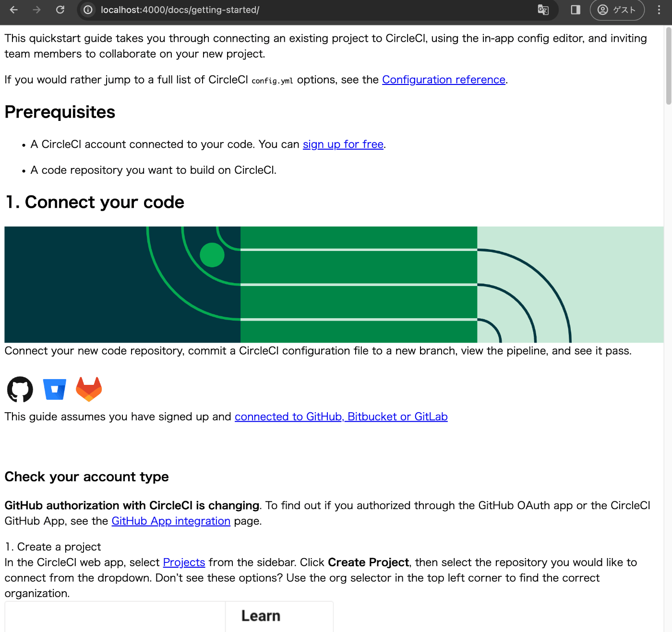The image size is (672, 632).
Task: Click the GitHub logo icon
Action: click(x=20, y=389)
